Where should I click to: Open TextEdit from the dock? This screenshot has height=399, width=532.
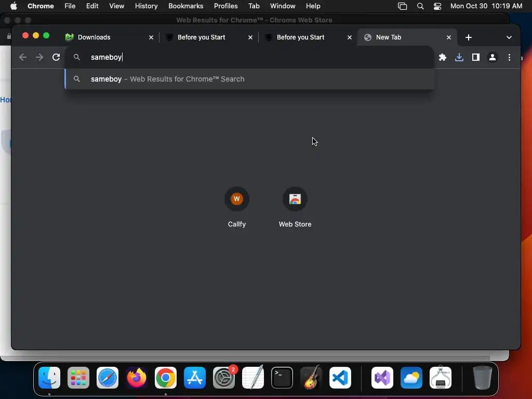(253, 378)
